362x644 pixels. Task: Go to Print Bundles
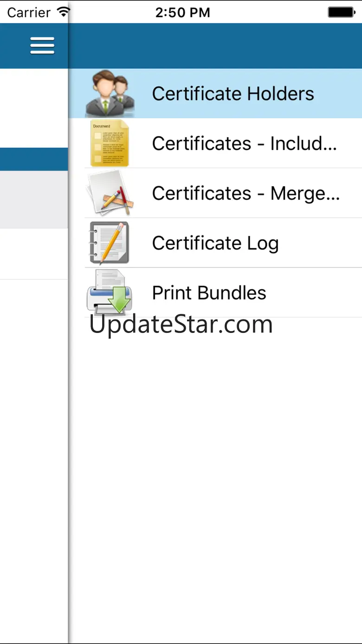click(x=215, y=292)
